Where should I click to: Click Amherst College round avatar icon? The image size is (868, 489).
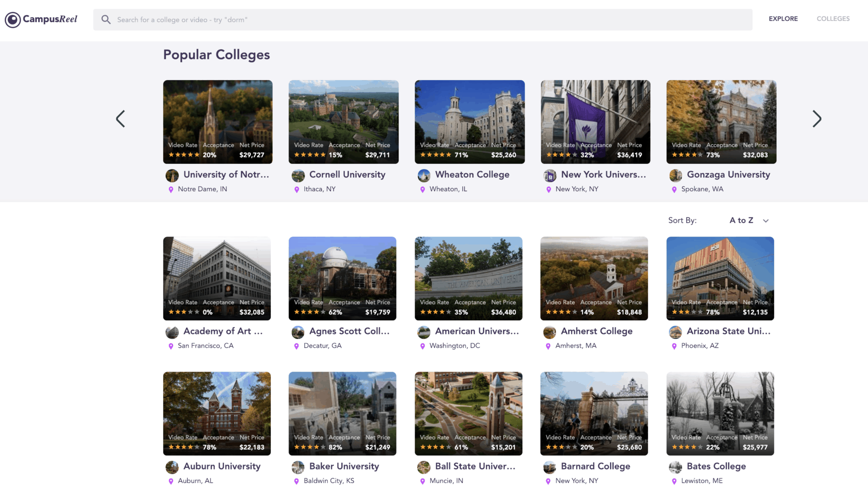550,333
